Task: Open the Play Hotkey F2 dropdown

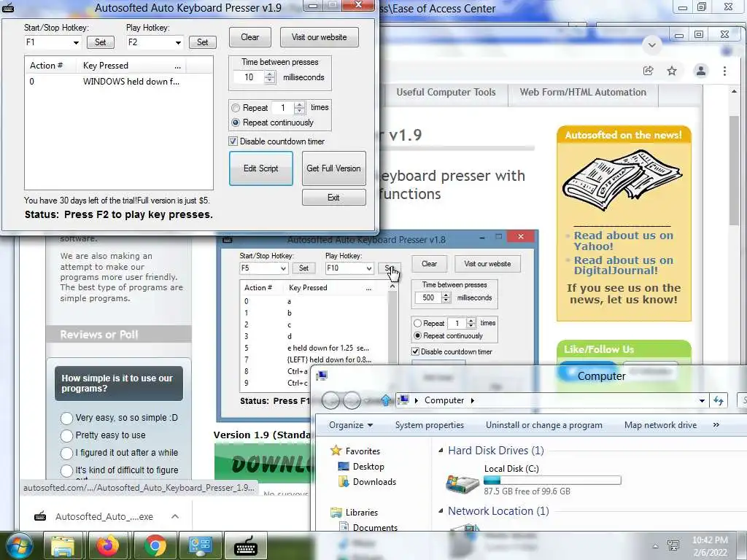Action: [178, 42]
